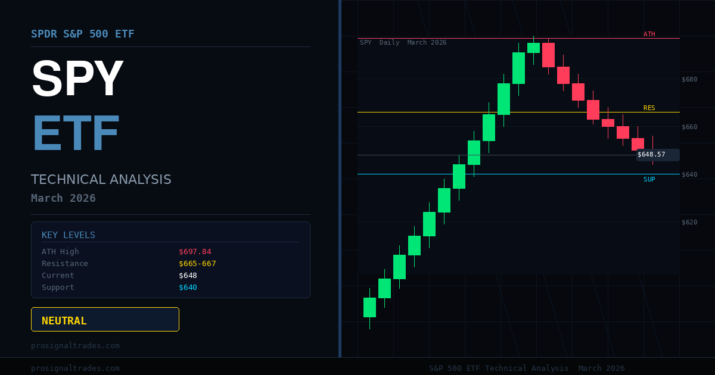The image size is (715, 375).
Task: Select the ATH High row label
Action: 60,251
